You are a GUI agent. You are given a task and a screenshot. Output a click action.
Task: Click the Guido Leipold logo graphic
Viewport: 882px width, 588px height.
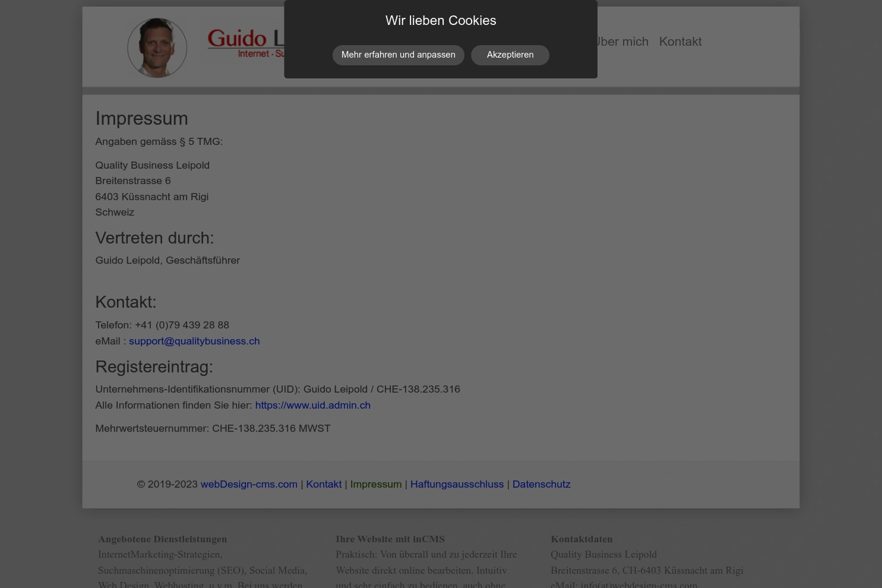point(249,42)
